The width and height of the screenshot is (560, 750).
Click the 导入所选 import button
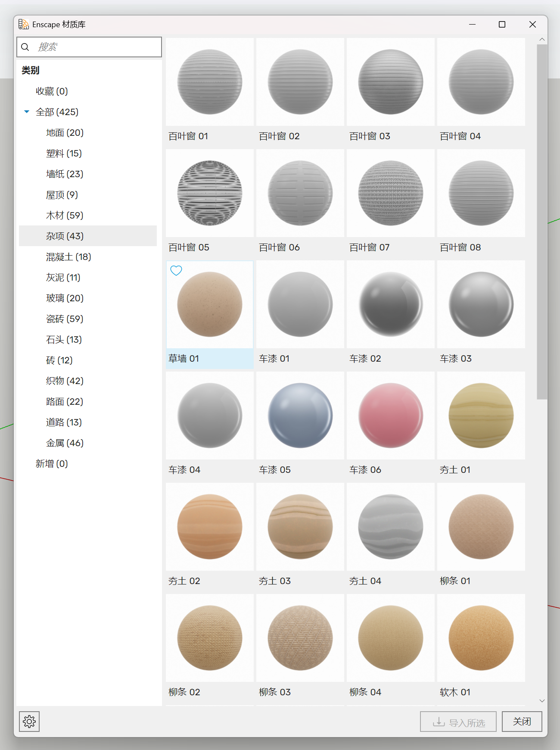(458, 722)
